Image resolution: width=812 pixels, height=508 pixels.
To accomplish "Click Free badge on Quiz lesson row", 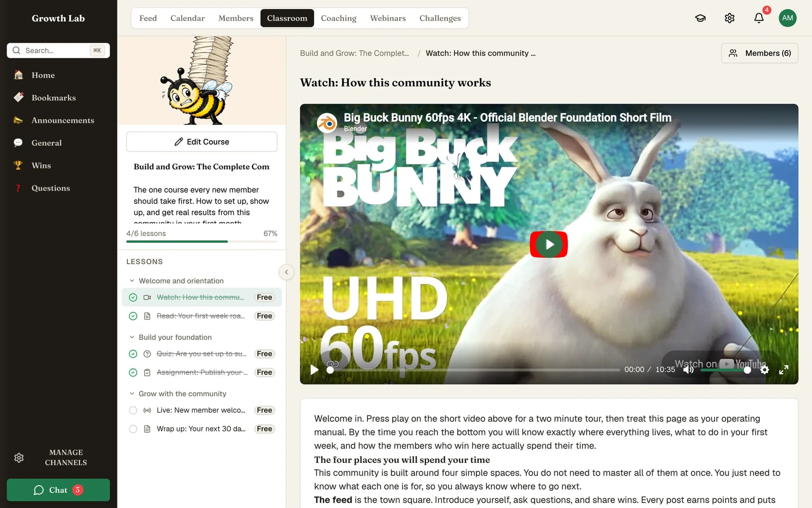I will pyautogui.click(x=264, y=354).
